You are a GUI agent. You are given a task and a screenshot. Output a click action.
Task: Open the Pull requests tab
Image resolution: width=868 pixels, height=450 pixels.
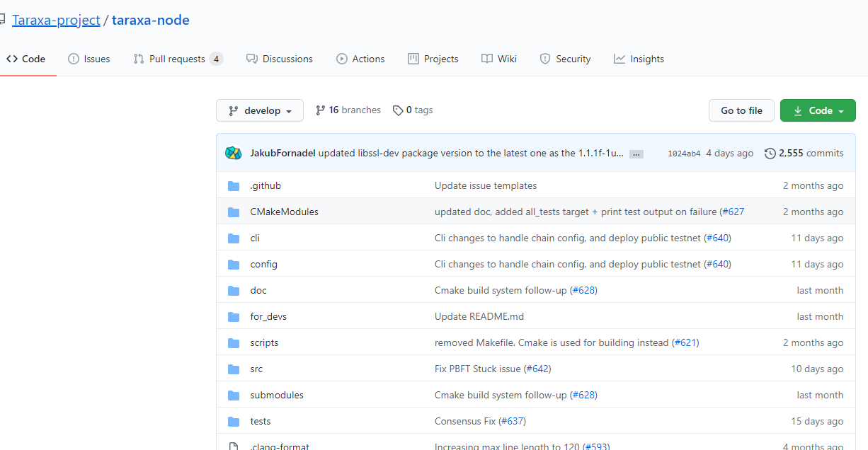coord(178,59)
